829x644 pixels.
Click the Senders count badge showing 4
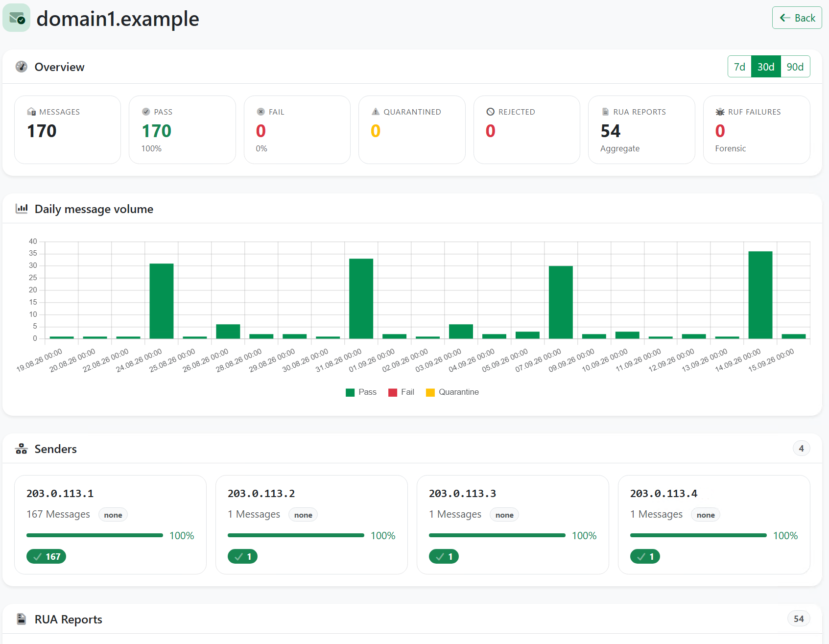pos(801,448)
